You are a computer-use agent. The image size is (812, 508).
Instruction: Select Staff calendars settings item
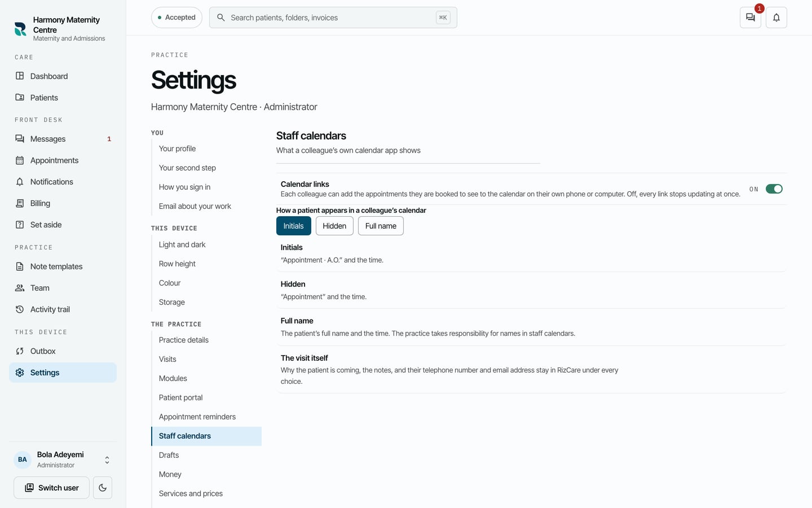[x=206, y=436]
